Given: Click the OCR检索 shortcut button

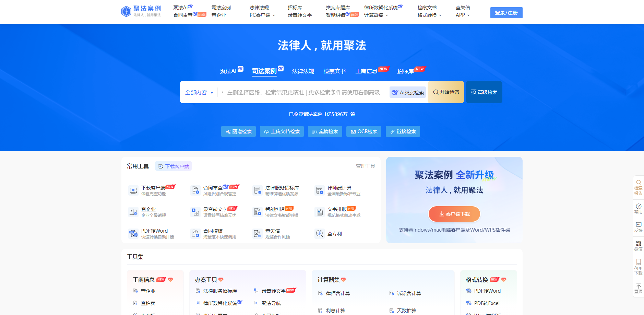Looking at the screenshot, I should pyautogui.click(x=364, y=131).
